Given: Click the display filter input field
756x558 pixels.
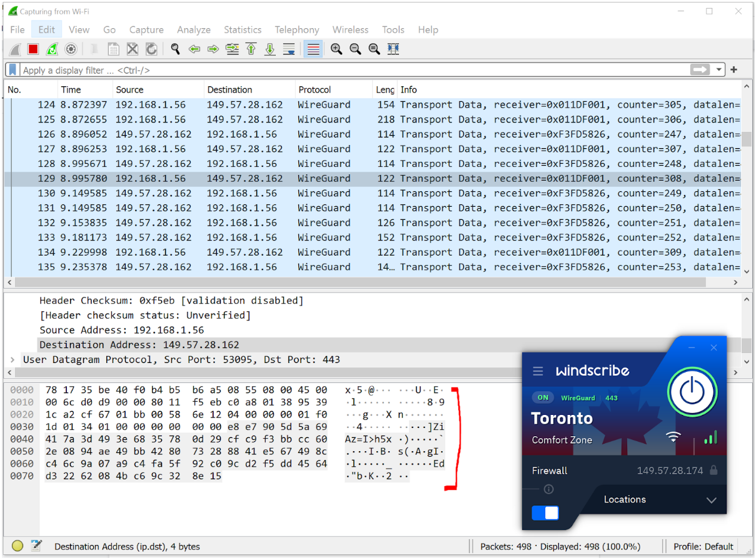Looking at the screenshot, I should [x=353, y=70].
